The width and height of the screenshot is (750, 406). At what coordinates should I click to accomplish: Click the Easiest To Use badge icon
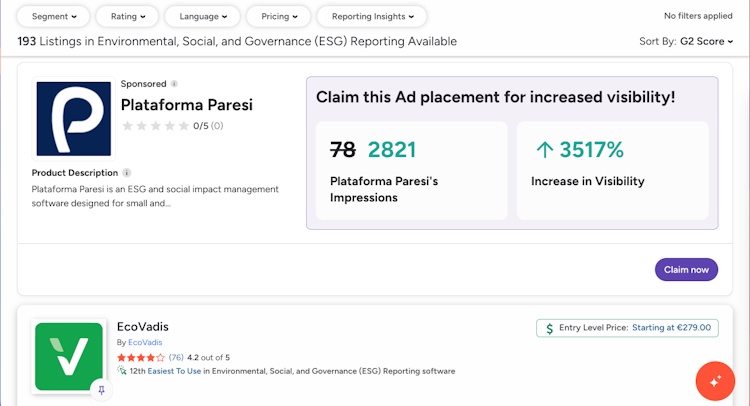[x=122, y=371]
